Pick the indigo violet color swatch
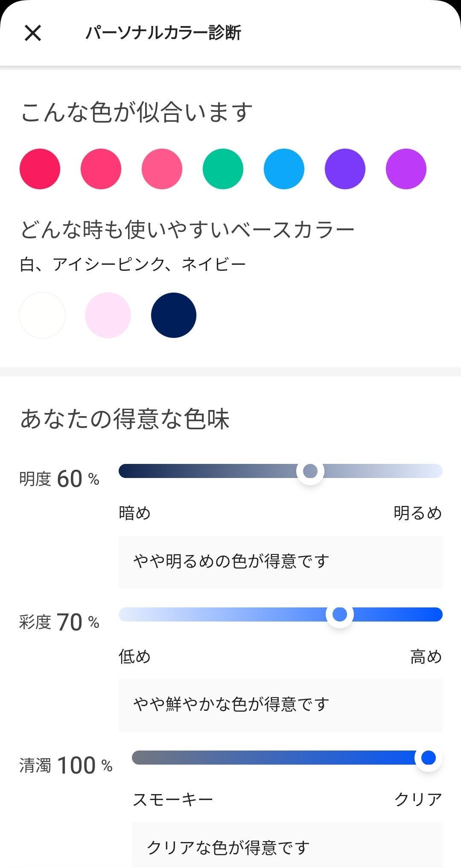Screen dimensions: 461x868 (345, 169)
